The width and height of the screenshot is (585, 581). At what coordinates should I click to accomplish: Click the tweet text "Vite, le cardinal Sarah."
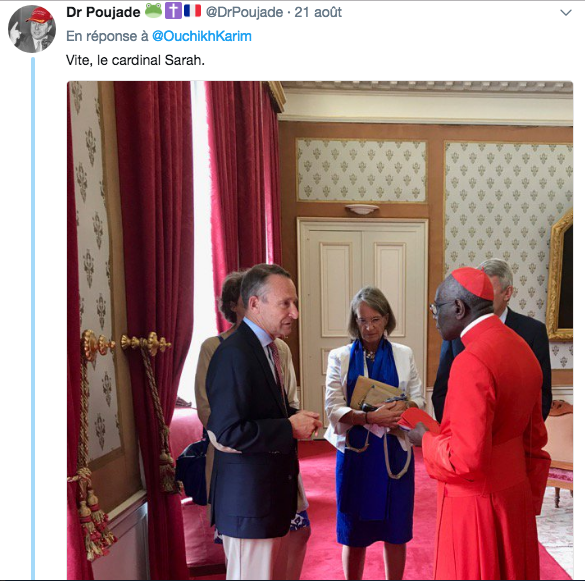pyautogui.click(x=135, y=60)
